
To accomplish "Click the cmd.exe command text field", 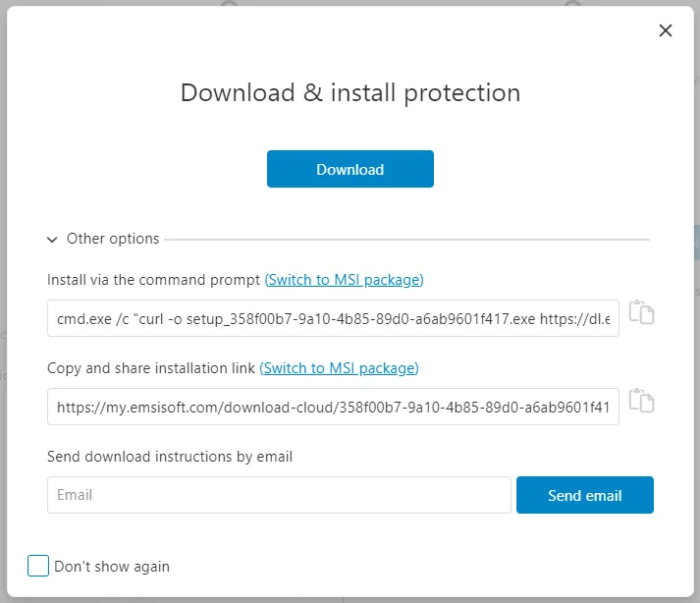I will pyautogui.click(x=333, y=318).
